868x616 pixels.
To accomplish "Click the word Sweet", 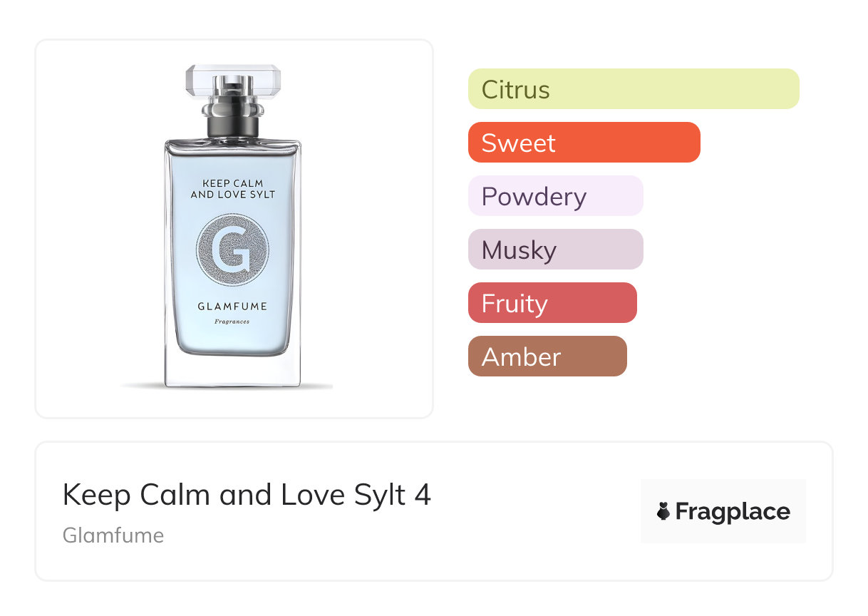I will pos(518,143).
